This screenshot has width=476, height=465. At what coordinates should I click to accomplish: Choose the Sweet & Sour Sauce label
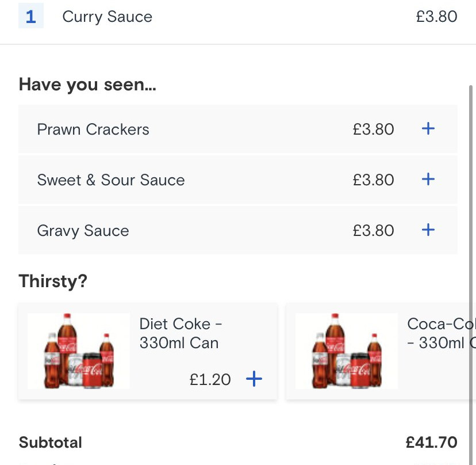pos(111,180)
